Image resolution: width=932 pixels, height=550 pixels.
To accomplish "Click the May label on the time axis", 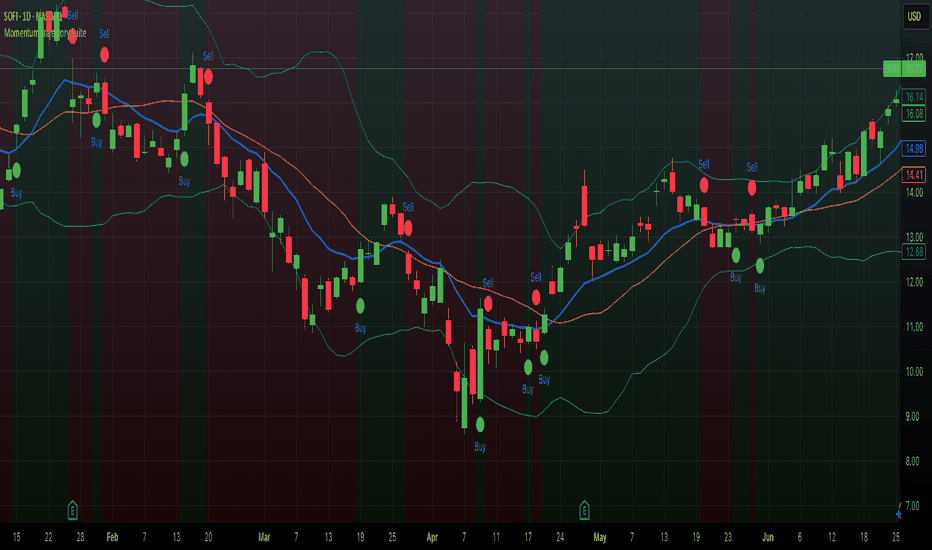I will pos(600,538).
